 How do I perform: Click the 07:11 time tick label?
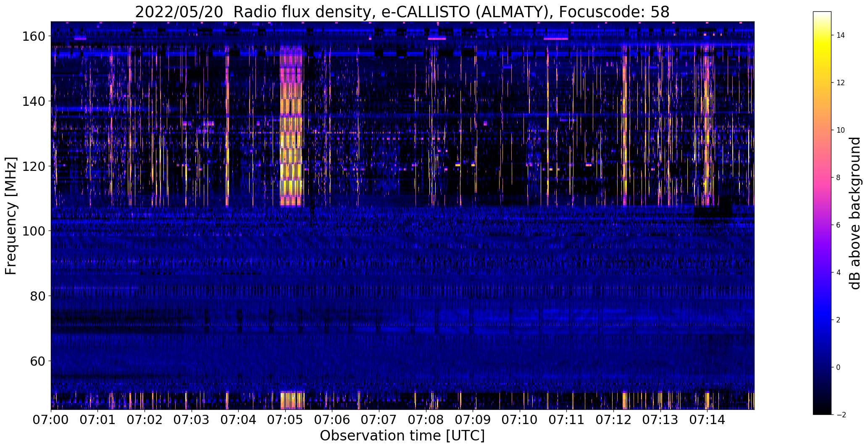[566, 419]
